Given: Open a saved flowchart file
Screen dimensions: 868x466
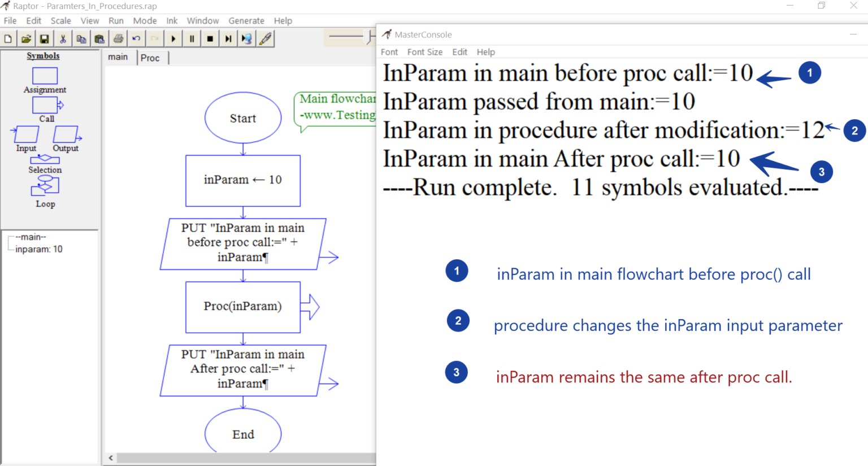Looking at the screenshot, I should (26, 38).
